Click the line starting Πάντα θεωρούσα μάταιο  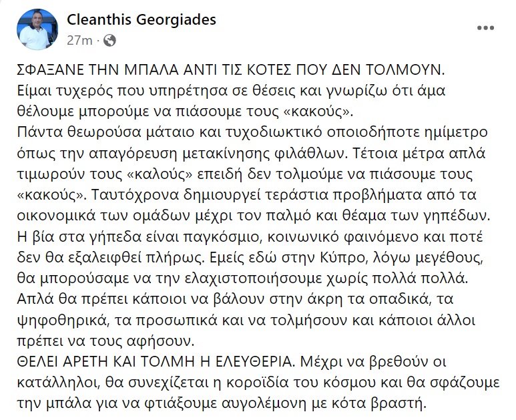coord(252,133)
